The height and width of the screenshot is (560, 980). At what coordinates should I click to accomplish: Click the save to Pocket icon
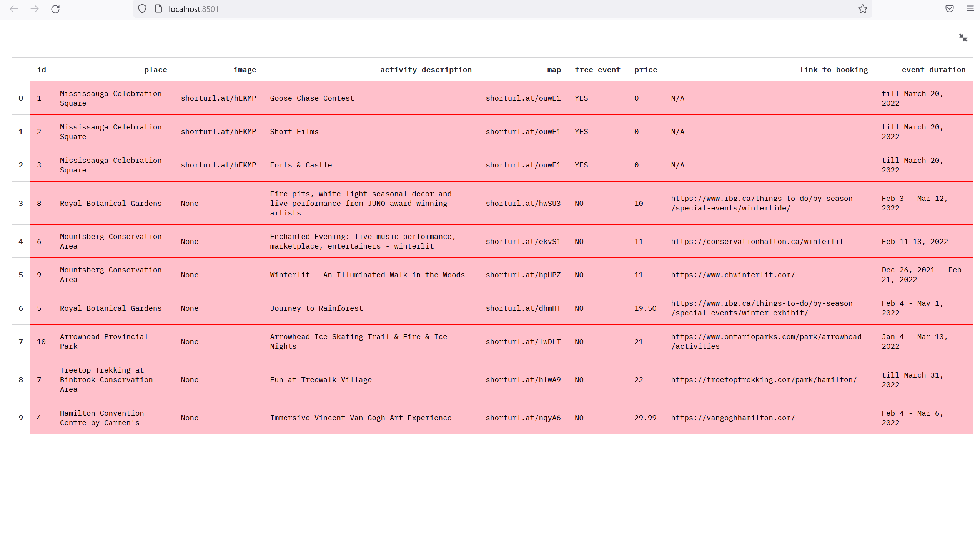point(949,8)
